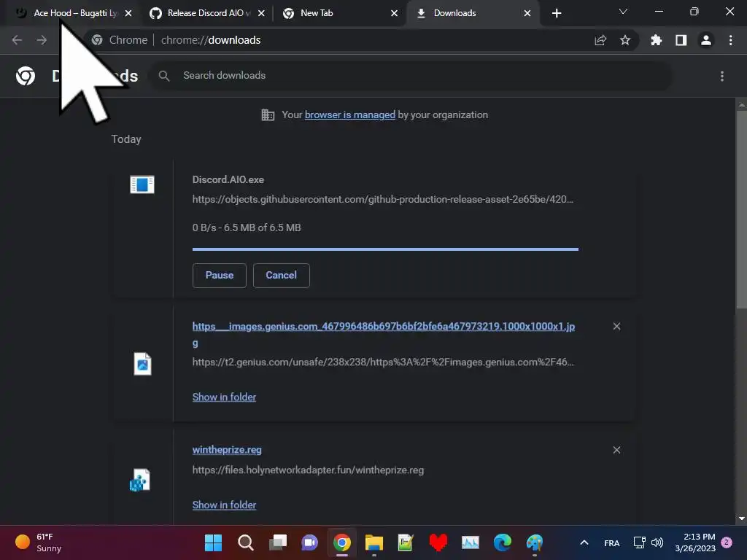Click the Search downloads field
The image size is (747, 560).
[x=411, y=76]
